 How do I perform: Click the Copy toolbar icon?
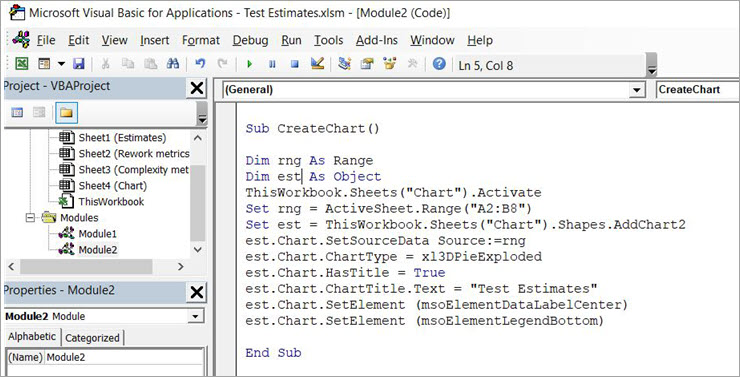pos(128,64)
